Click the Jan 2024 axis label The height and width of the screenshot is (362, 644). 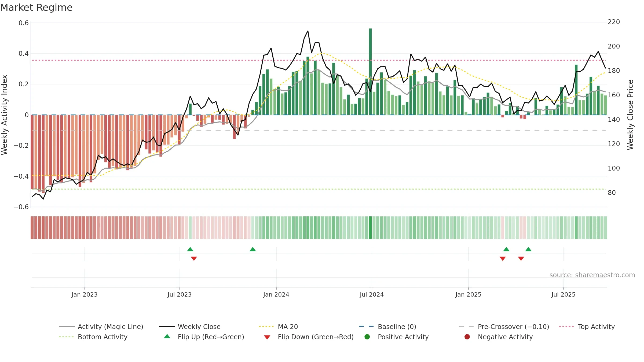pos(276,294)
